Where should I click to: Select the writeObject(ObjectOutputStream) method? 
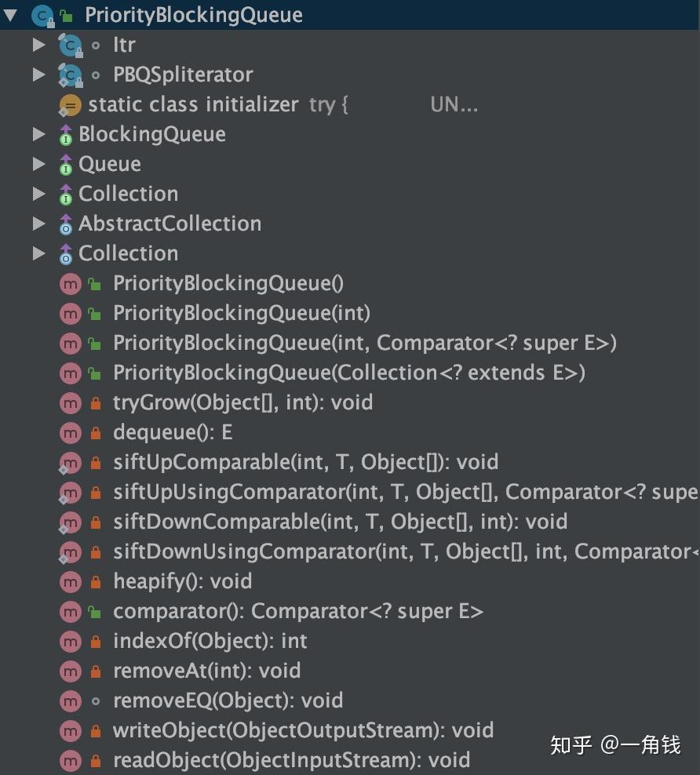[x=303, y=731]
